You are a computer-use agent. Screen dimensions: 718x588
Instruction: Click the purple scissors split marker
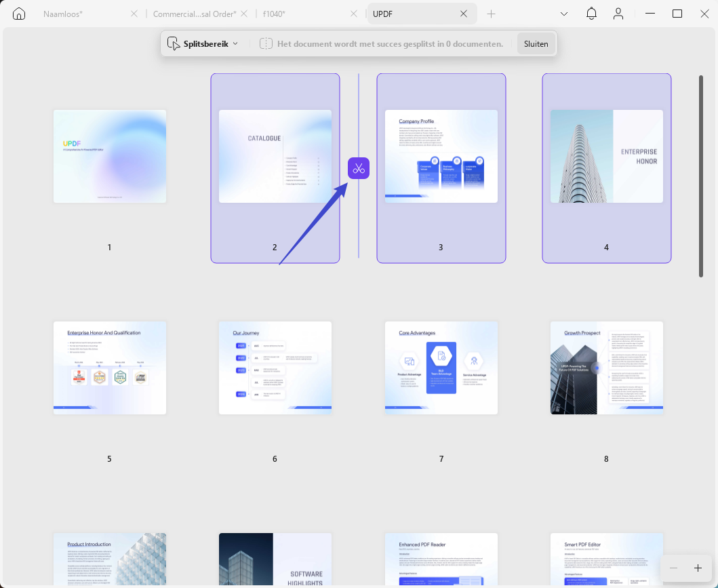point(359,168)
